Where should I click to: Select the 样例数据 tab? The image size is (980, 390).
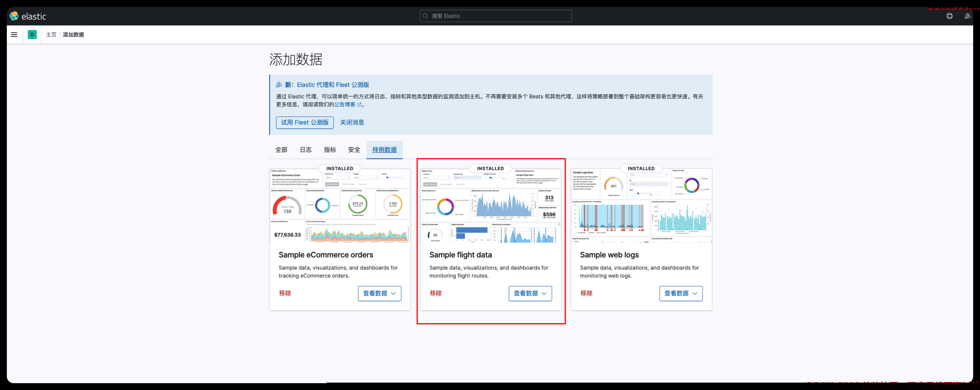coord(385,150)
